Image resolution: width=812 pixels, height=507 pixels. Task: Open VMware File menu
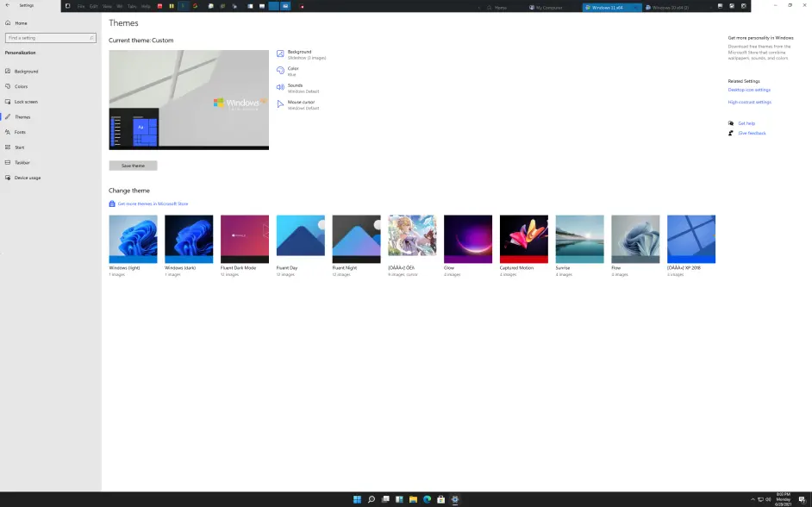(x=81, y=6)
